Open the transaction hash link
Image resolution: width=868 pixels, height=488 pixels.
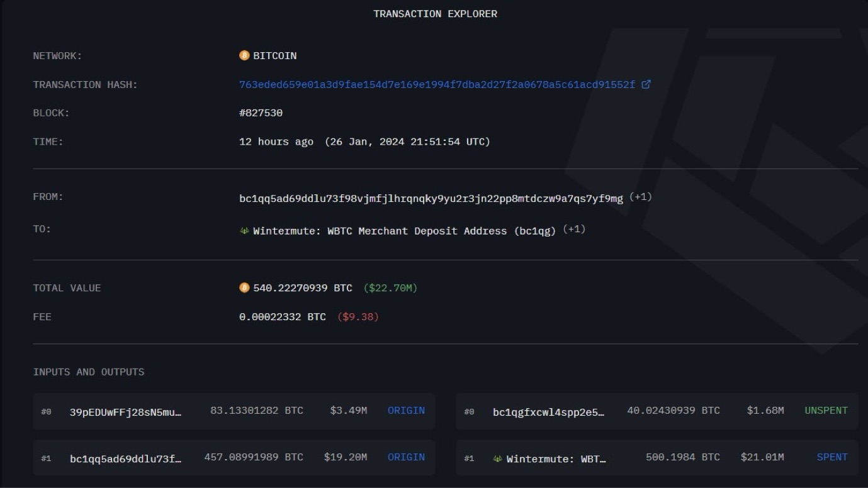(437, 84)
